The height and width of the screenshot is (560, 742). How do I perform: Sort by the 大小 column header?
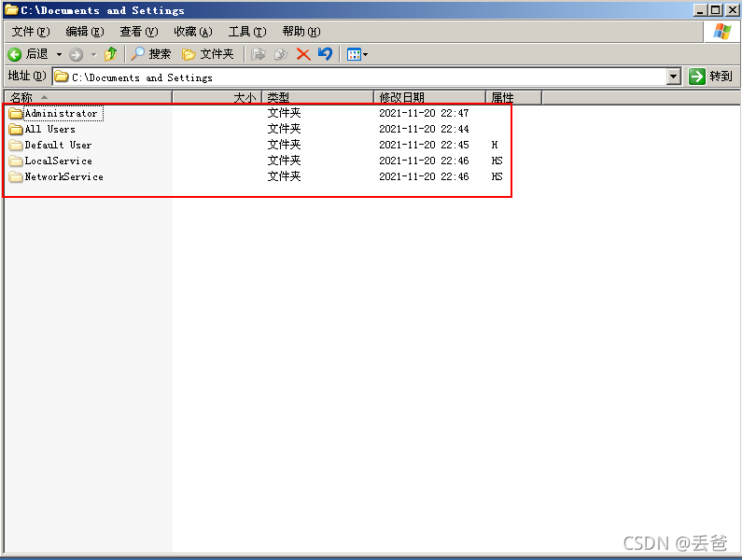[x=217, y=97]
